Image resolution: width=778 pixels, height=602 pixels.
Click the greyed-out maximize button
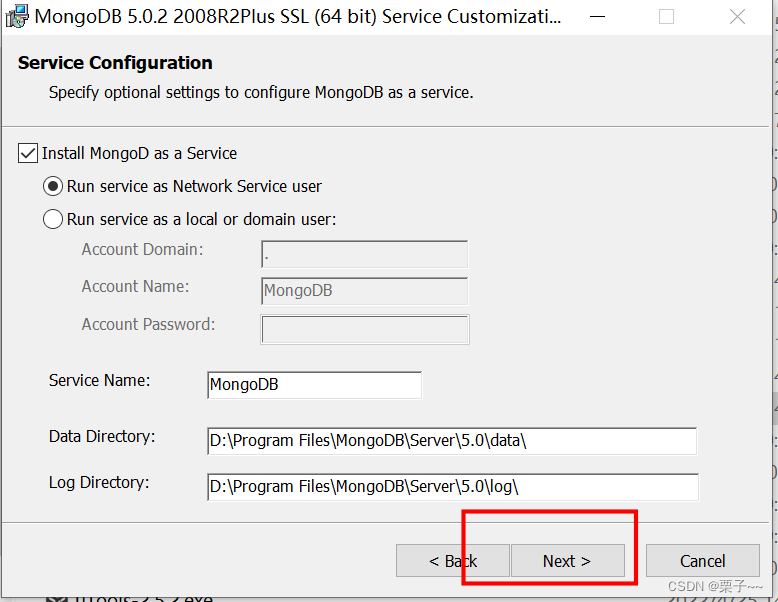click(x=666, y=17)
